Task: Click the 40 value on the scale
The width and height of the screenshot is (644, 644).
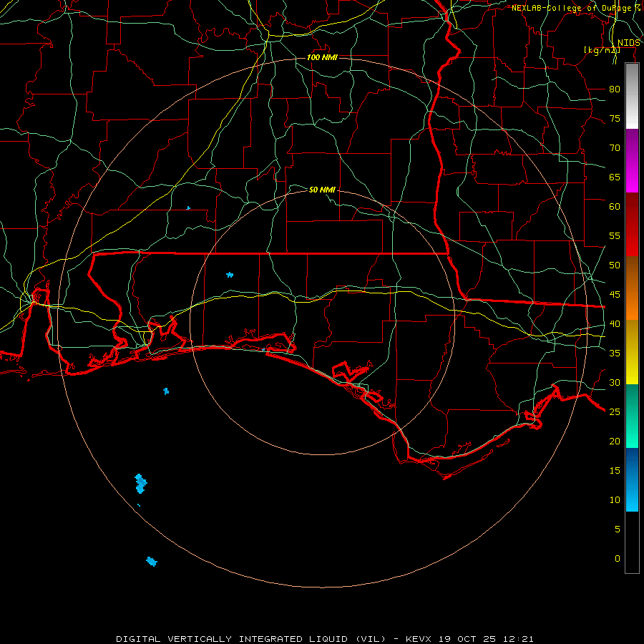Action: coord(615,323)
